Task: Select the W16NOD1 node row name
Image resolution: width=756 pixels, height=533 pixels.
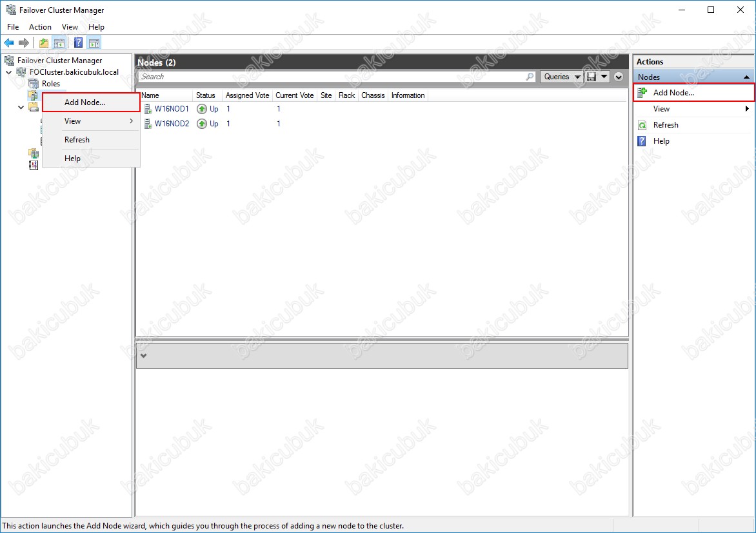Action: pyautogui.click(x=172, y=110)
